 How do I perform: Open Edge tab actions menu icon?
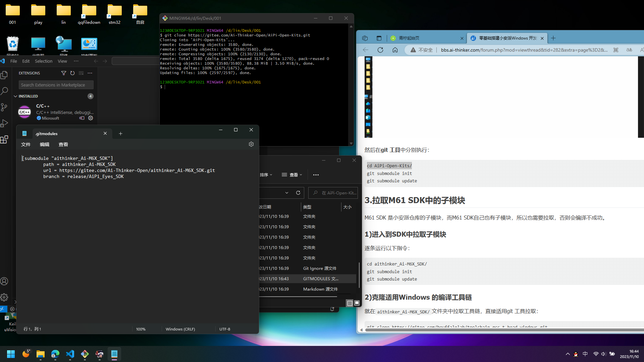[379, 38]
